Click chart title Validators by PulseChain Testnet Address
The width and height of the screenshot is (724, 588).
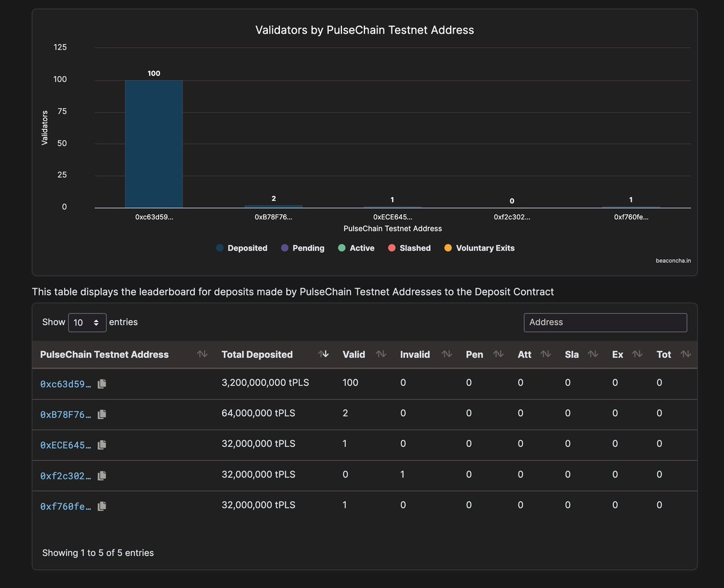[364, 30]
